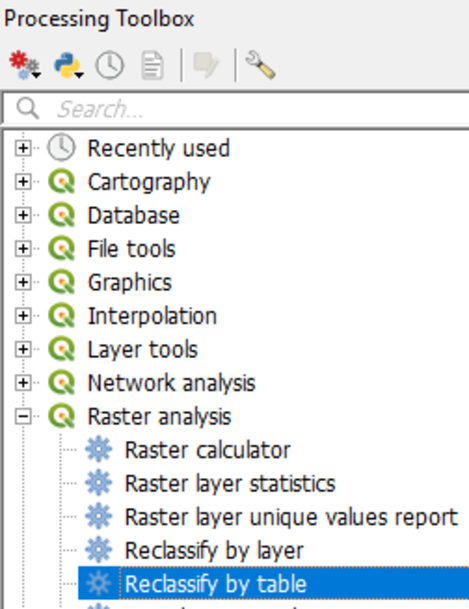This screenshot has width=469, height=609.
Task: Click the Raster analysis QGIS icon
Action: tap(61, 416)
